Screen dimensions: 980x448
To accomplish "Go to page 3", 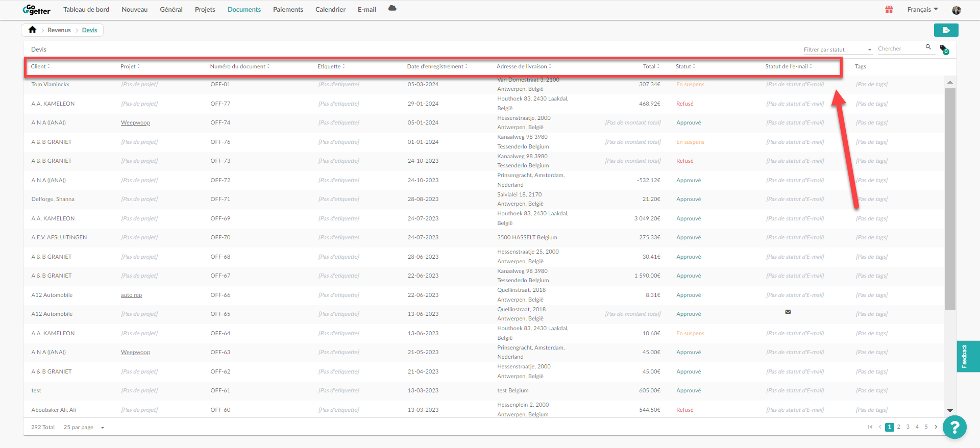I will click(908, 427).
